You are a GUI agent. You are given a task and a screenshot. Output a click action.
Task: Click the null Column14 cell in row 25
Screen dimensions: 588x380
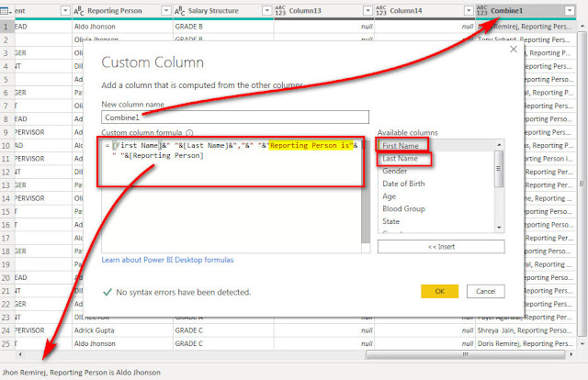pos(424,343)
